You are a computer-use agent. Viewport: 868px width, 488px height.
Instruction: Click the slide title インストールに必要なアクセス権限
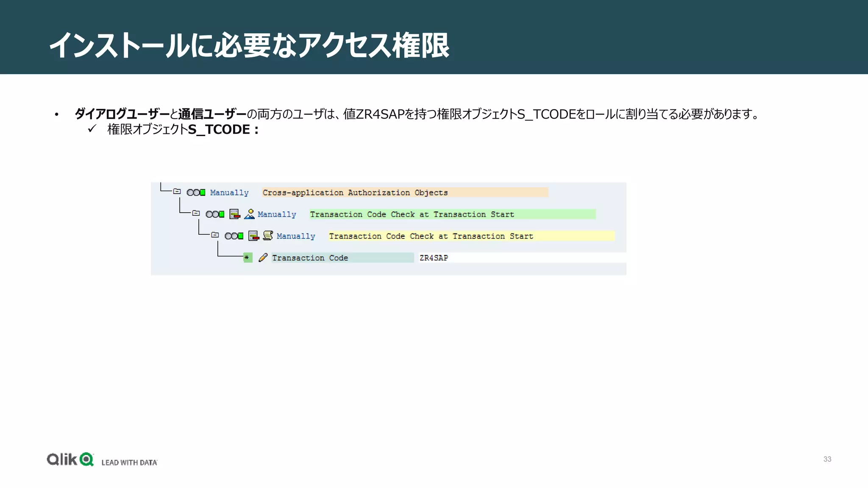pos(249,45)
